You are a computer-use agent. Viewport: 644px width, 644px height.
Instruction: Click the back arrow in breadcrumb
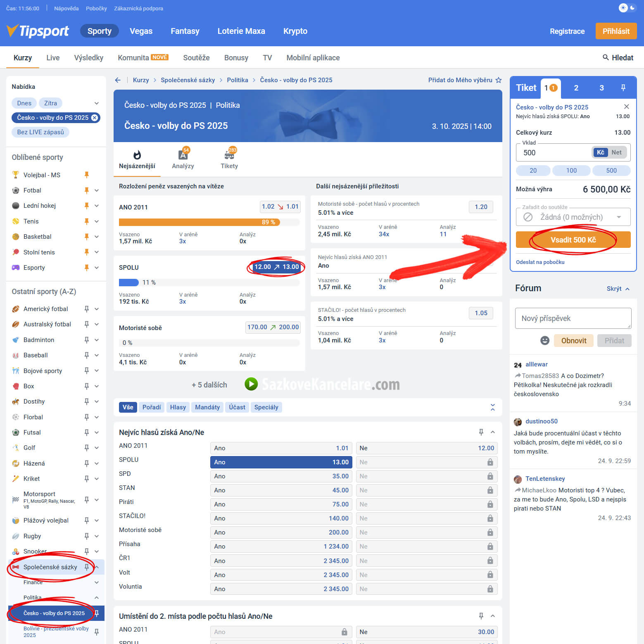(118, 80)
